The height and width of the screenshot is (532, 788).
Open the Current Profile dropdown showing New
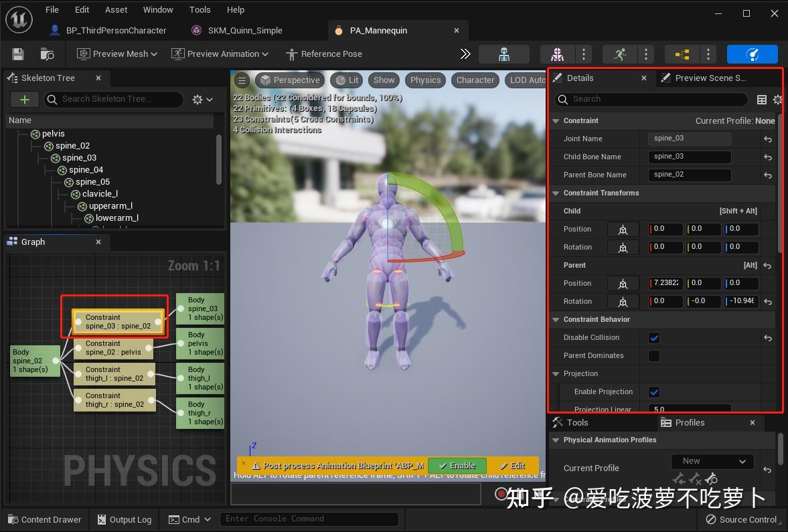tap(712, 461)
